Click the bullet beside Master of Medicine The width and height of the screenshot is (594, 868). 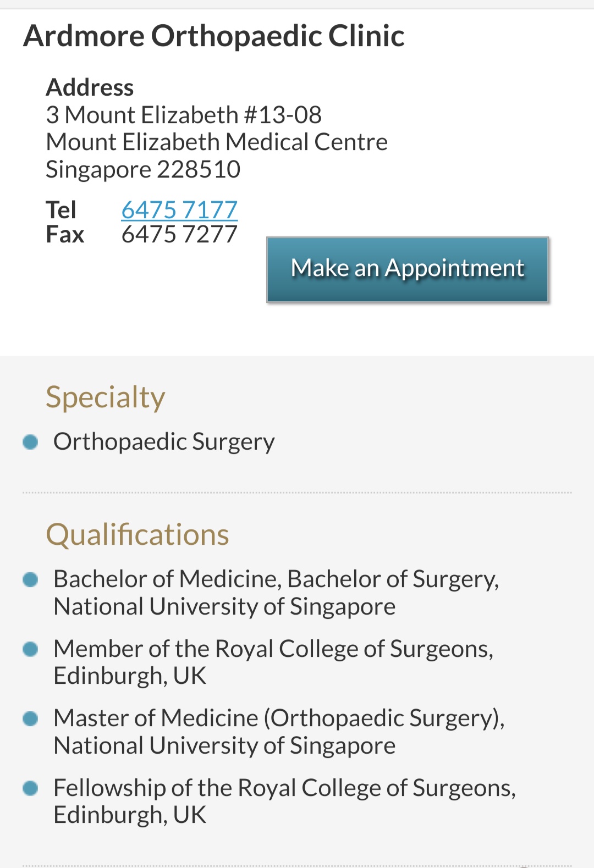click(30, 718)
